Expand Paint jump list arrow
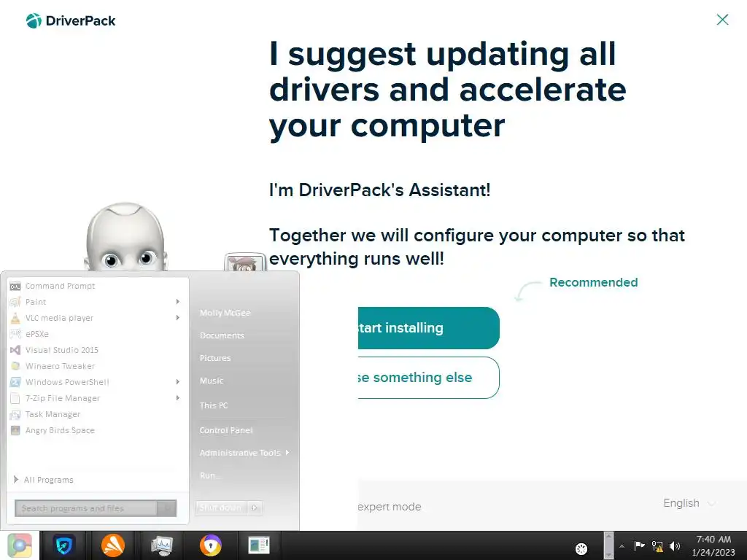The width and height of the screenshot is (747, 560). point(178,302)
